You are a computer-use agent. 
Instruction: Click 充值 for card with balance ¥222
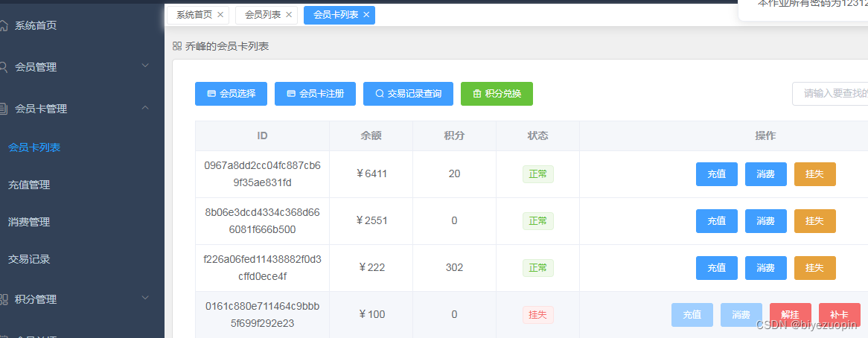pos(716,268)
